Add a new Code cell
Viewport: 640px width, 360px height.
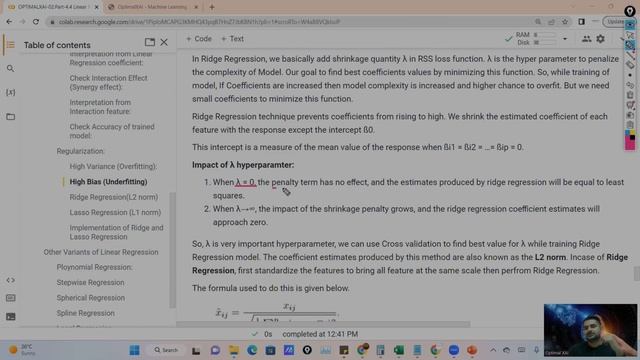(x=199, y=39)
